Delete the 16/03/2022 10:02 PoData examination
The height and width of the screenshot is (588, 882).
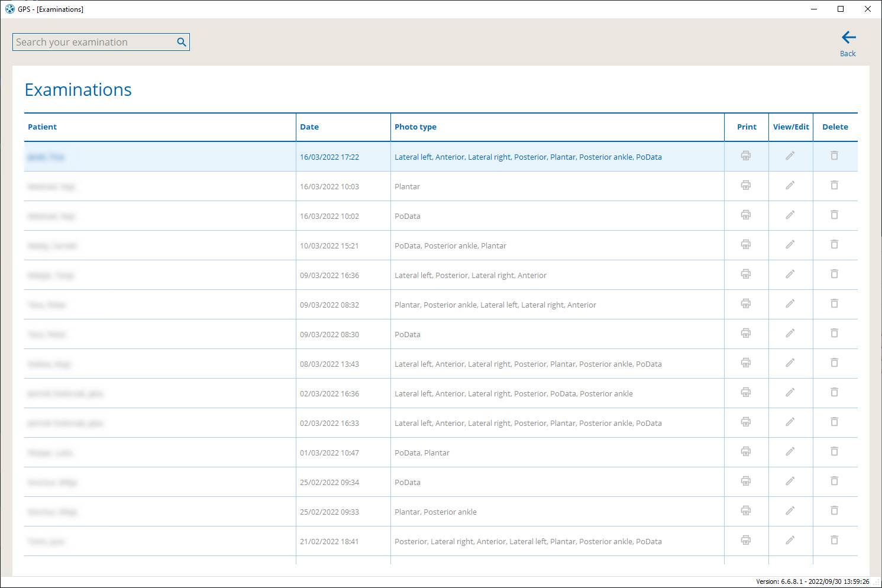[x=835, y=215]
